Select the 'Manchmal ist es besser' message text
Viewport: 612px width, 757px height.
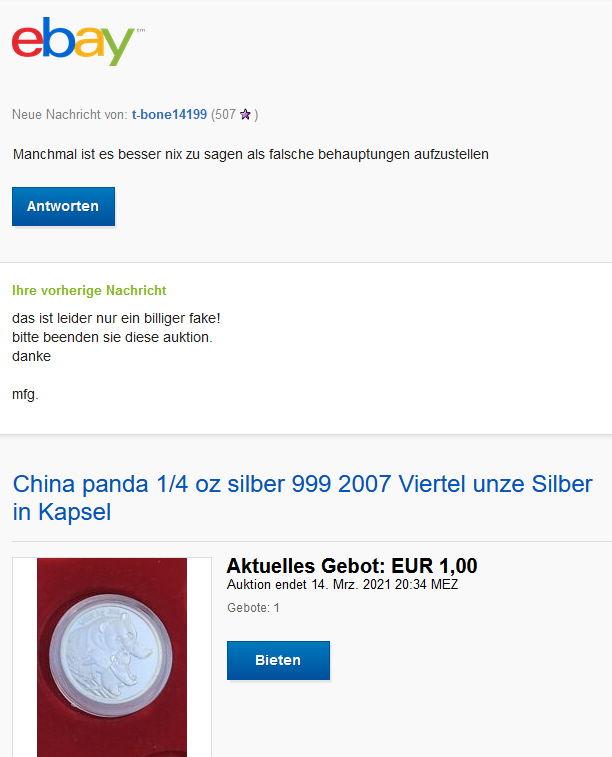pos(250,154)
